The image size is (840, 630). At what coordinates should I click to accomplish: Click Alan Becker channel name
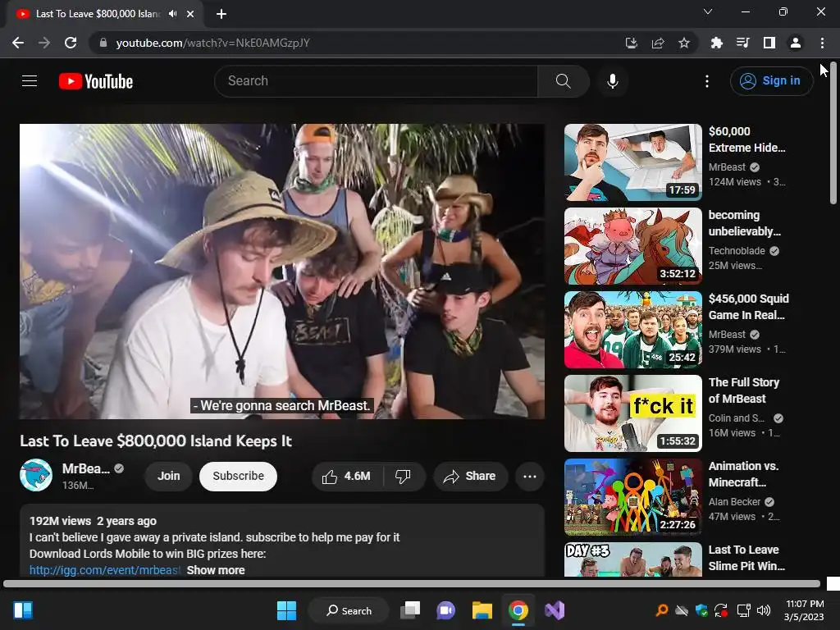point(734,502)
